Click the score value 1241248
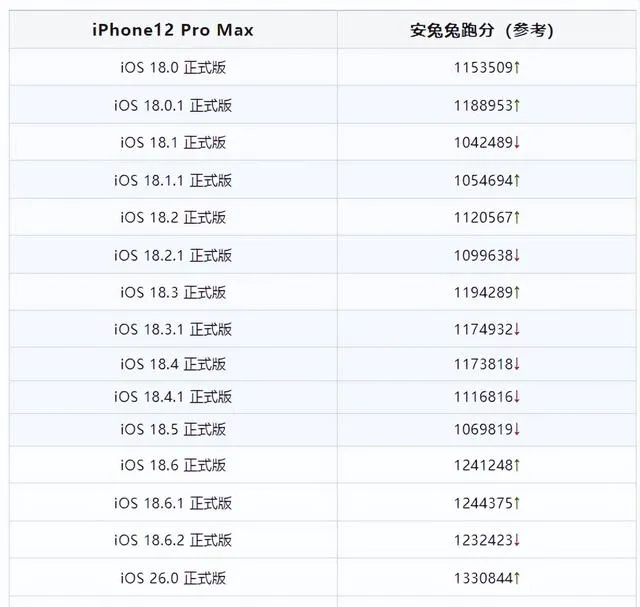640x607 pixels. (483, 465)
